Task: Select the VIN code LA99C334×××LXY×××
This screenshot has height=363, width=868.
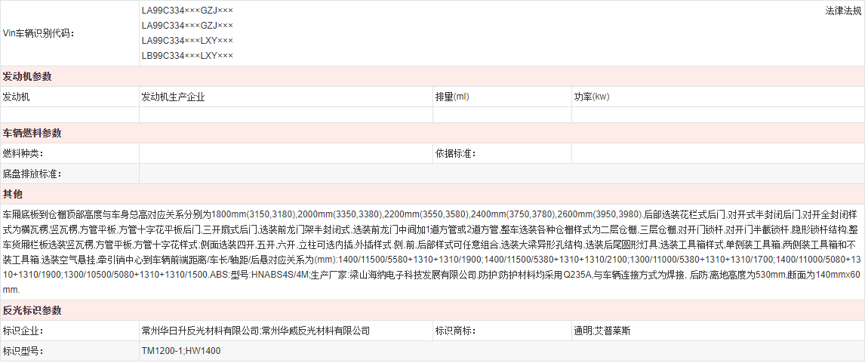Action: click(x=187, y=41)
